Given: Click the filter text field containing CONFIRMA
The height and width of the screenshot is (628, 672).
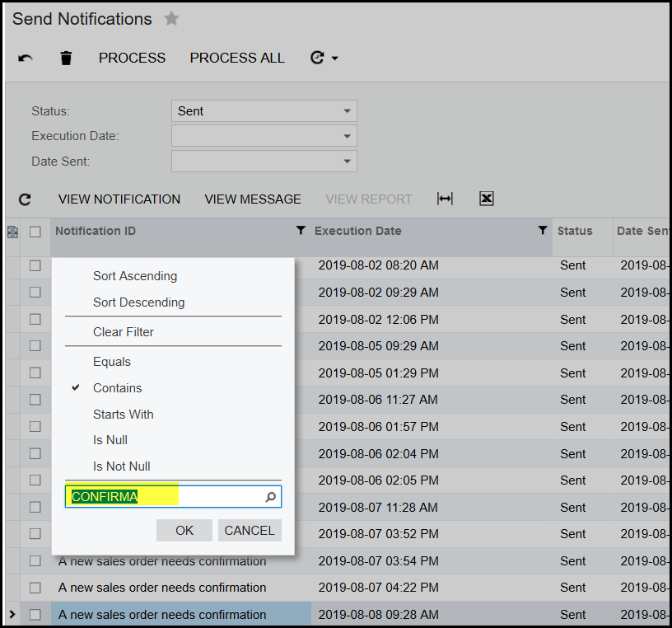Looking at the screenshot, I should pyautogui.click(x=165, y=496).
